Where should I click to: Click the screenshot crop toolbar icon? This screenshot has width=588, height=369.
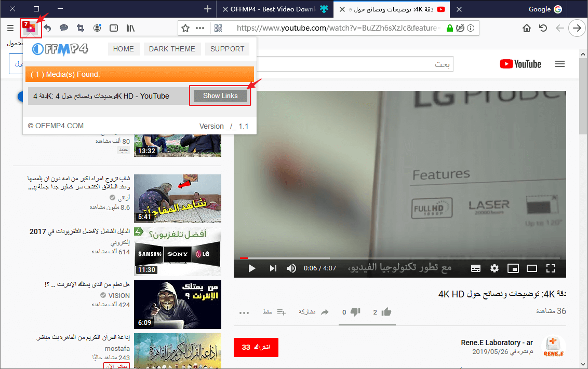tap(80, 28)
